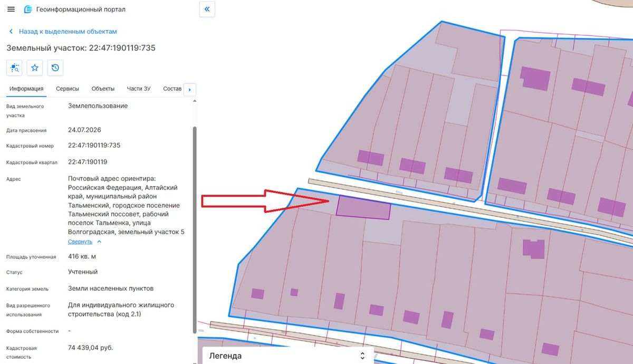Screen dimensions: 633x364
Task: Collapse address with Свернуть link
Action: [x=80, y=242]
